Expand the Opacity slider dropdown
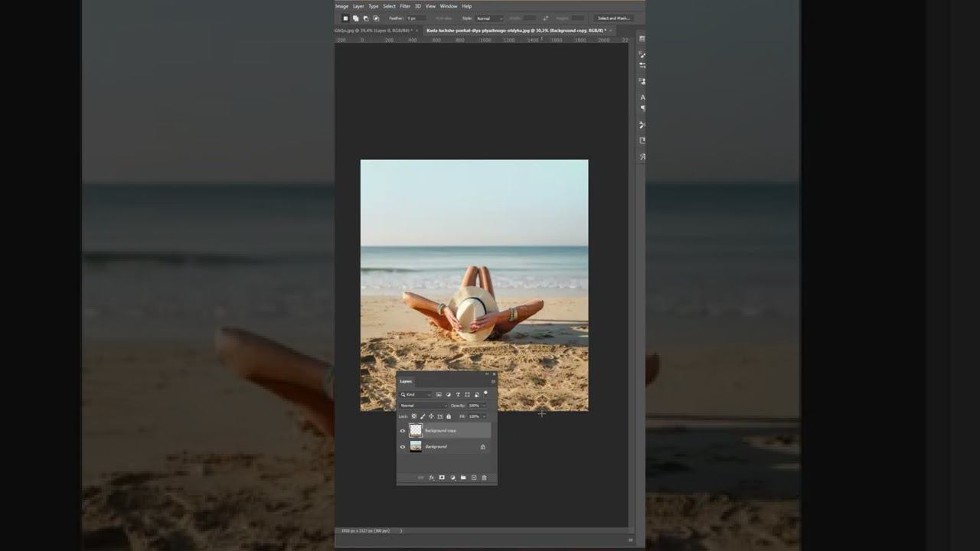This screenshot has height=551, width=980. pyautogui.click(x=484, y=406)
